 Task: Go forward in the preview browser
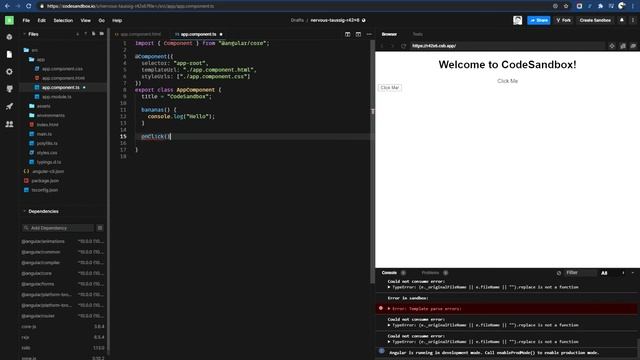click(392, 46)
